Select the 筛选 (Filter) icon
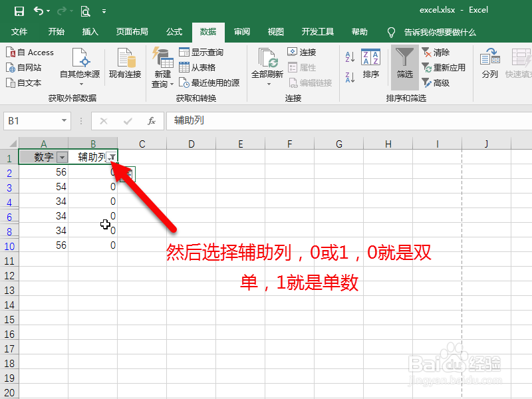The image size is (532, 399). [405, 63]
